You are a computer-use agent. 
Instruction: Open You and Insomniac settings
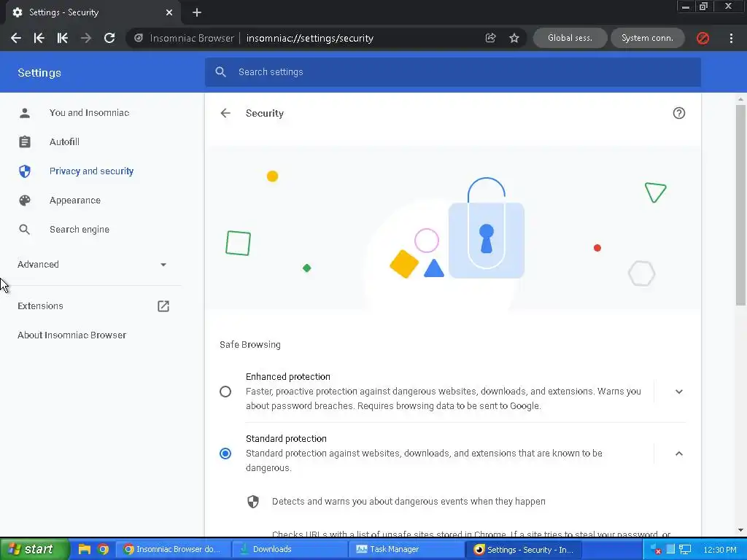coord(90,113)
